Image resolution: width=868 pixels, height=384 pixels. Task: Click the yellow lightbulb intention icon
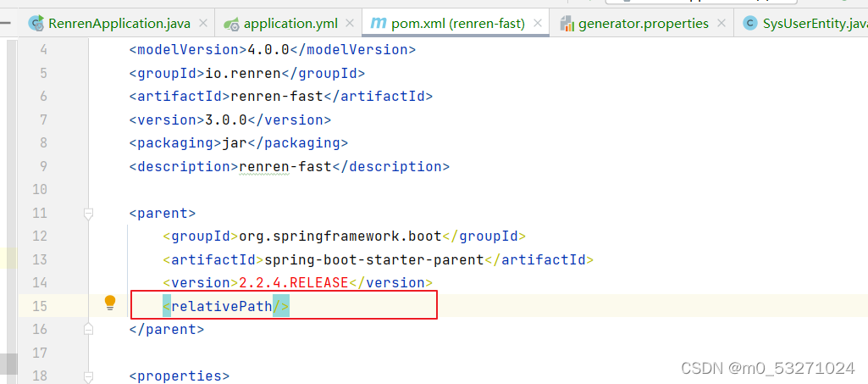pyautogui.click(x=110, y=303)
